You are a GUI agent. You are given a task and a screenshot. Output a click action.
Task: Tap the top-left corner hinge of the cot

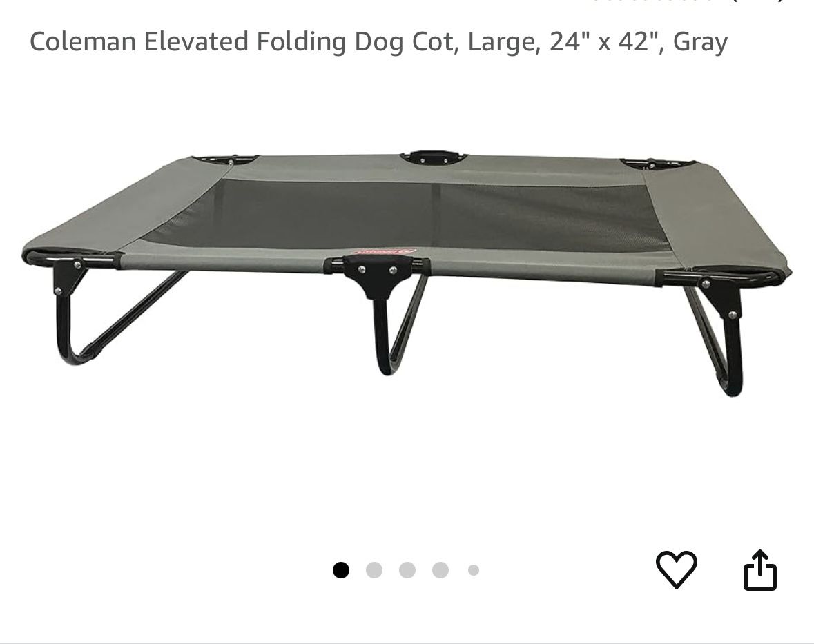pyautogui.click(x=225, y=159)
